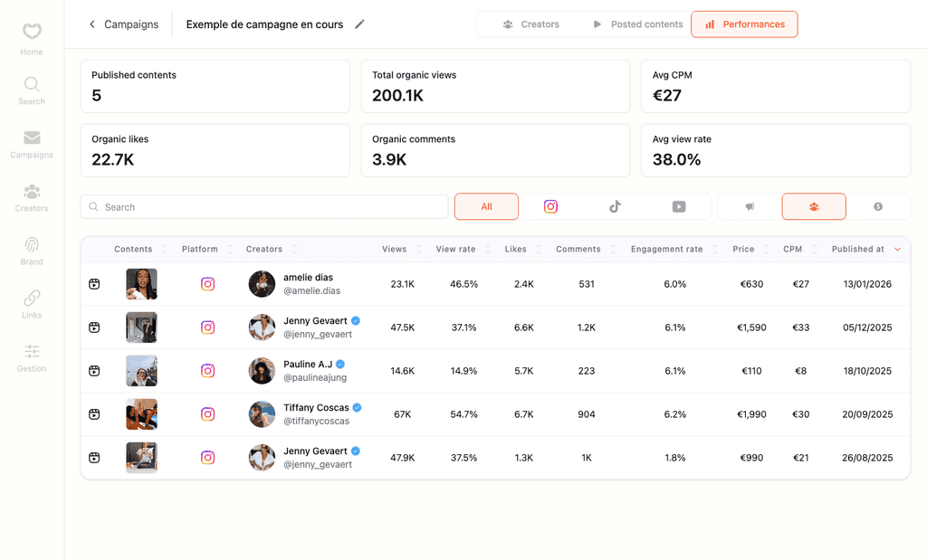This screenshot has width=927, height=560.
Task: Open Tiffany Coscas creator name
Action: [316, 408]
